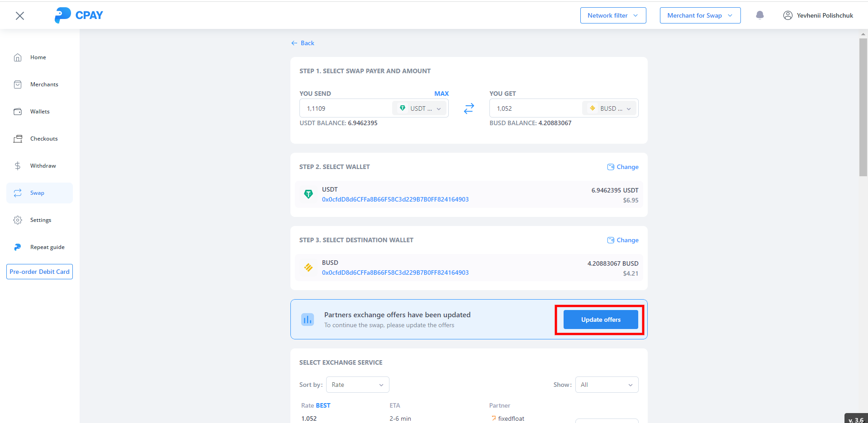868x423 pixels.
Task: Open the BUSD currency selector
Action: click(609, 108)
